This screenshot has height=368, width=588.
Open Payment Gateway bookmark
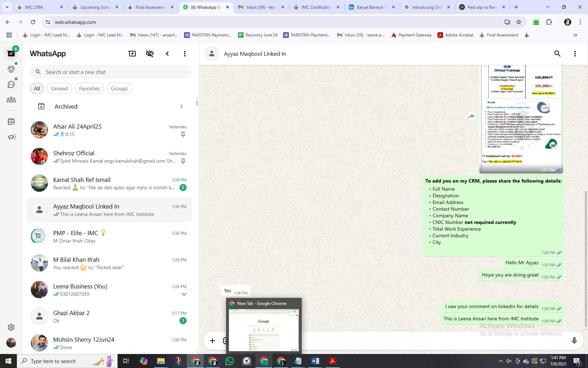coord(412,35)
